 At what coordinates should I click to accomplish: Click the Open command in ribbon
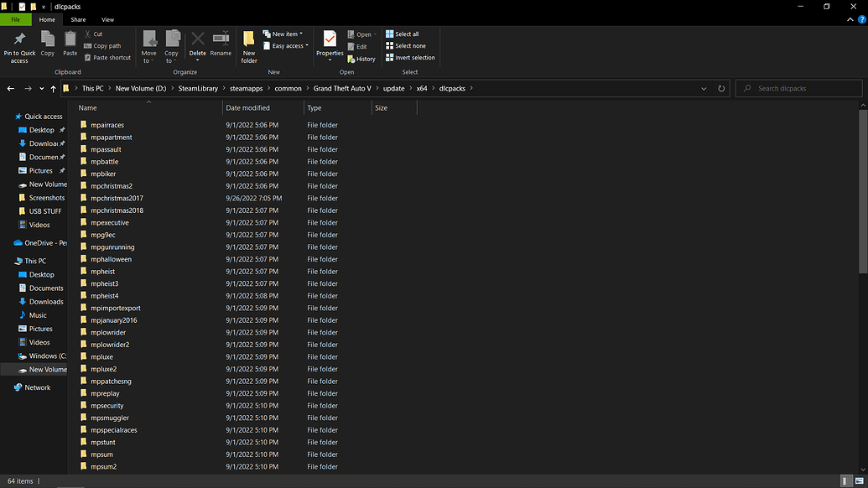(361, 34)
